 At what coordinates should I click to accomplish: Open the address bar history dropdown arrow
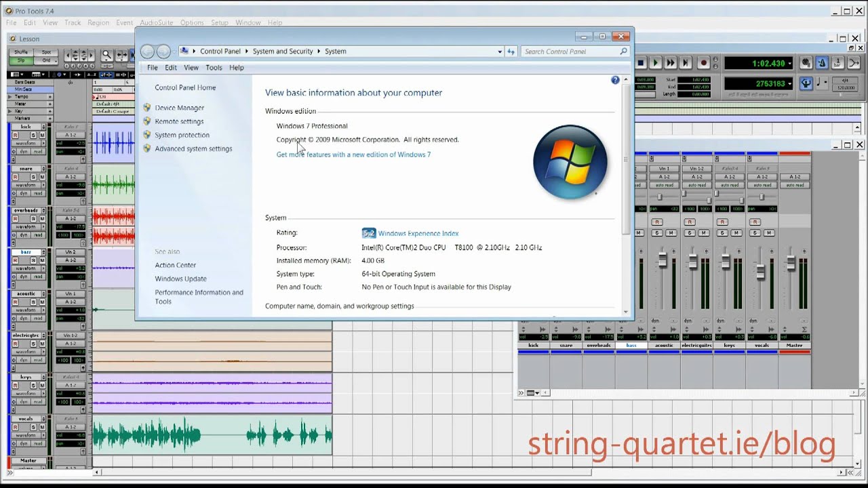(x=500, y=52)
